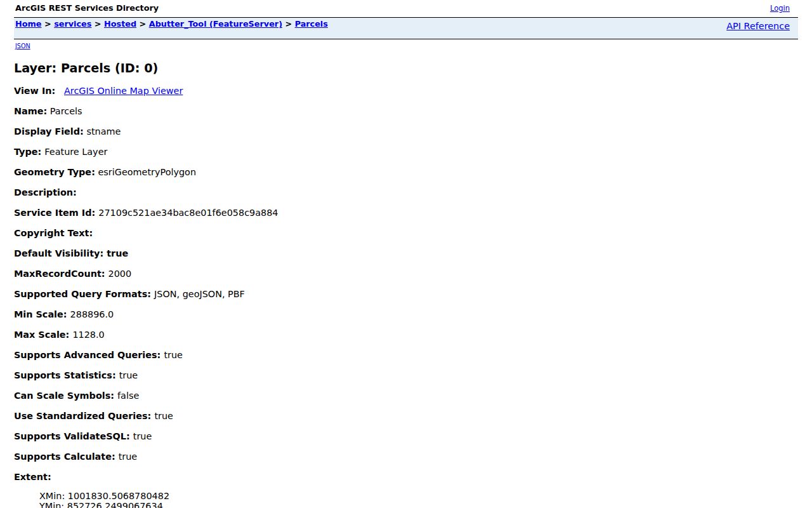The height and width of the screenshot is (508, 812).
Task: Click the Geometry Type value esriGeometryPolygon
Action: [147, 172]
